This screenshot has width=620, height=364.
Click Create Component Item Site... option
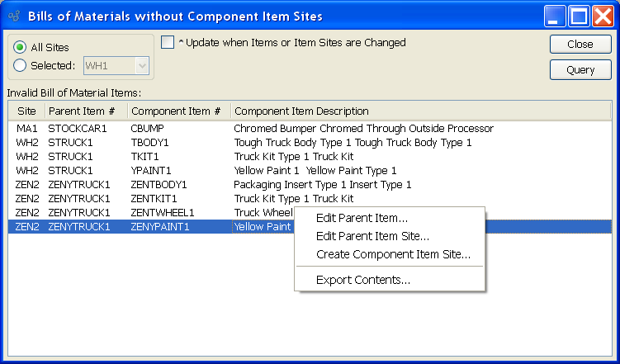click(x=393, y=254)
